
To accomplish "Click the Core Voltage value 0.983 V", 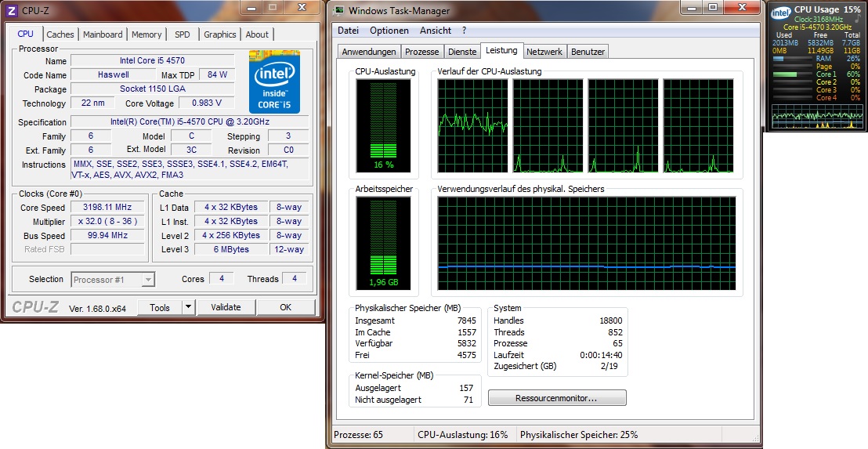I will 207,103.
